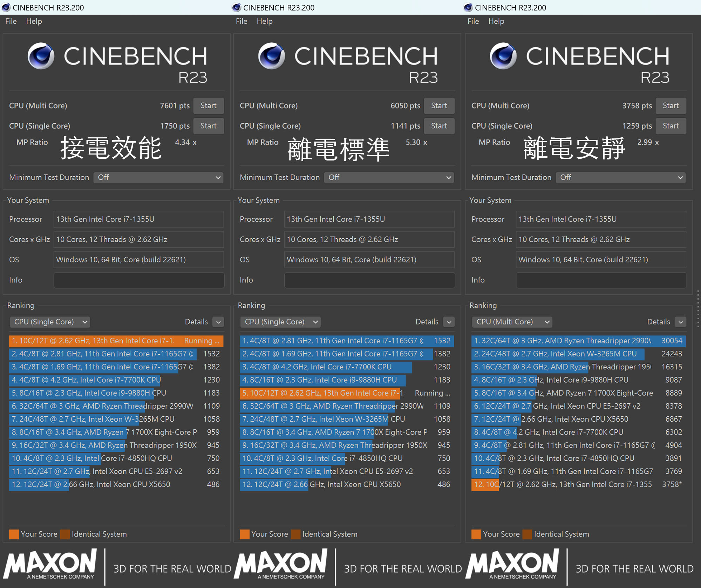Start Single Core test with 1259 pts score
Image resolution: width=701 pixels, height=588 pixels.
click(x=671, y=126)
